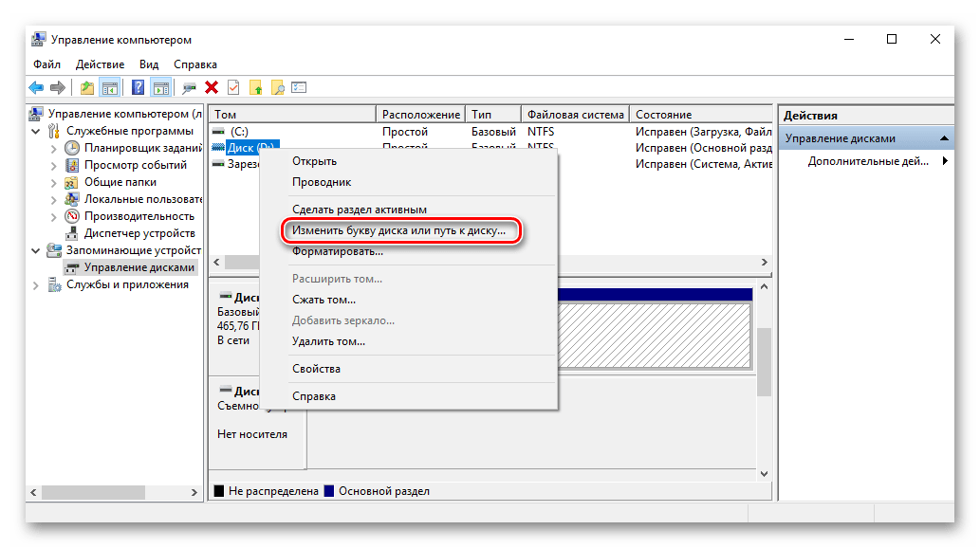Click the Основной раздел blue legend swatch
The height and width of the screenshot is (548, 980).
click(329, 490)
